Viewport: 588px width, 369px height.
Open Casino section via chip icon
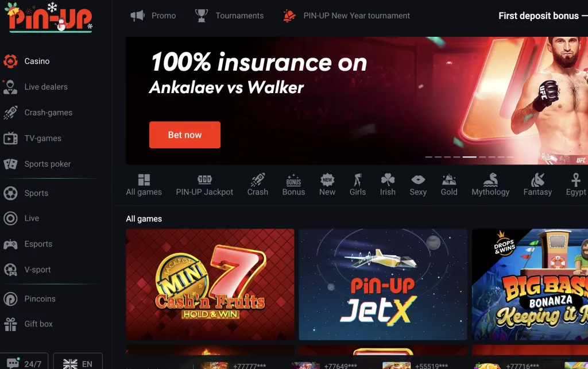point(10,61)
